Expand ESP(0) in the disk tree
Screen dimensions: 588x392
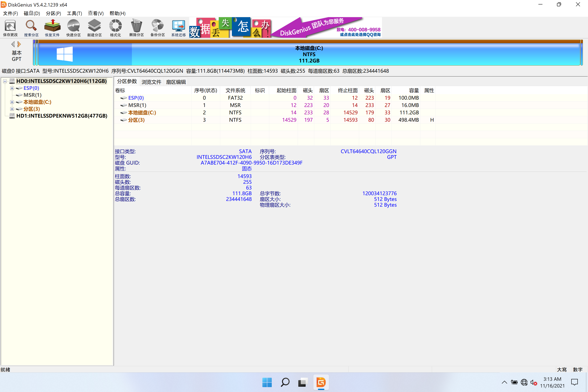click(12, 88)
